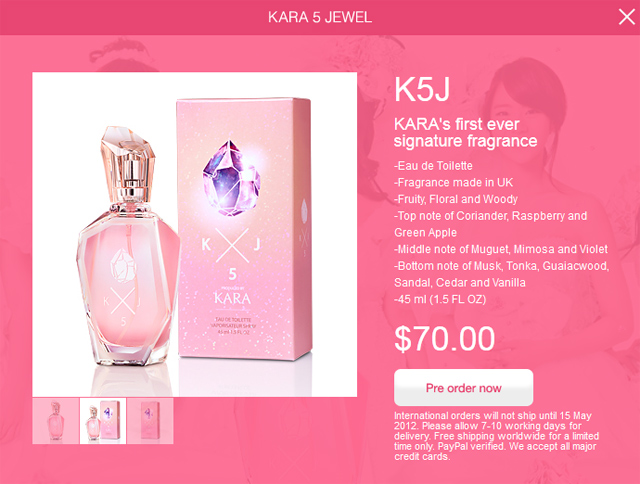Image resolution: width=640 pixels, height=484 pixels.
Task: Click the $70.00 price
Action: pos(444,338)
